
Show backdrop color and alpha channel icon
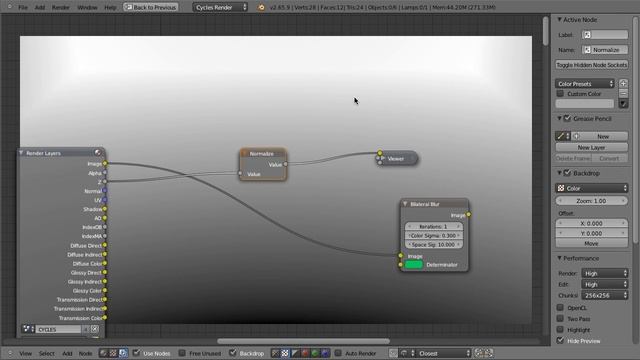coord(276,353)
